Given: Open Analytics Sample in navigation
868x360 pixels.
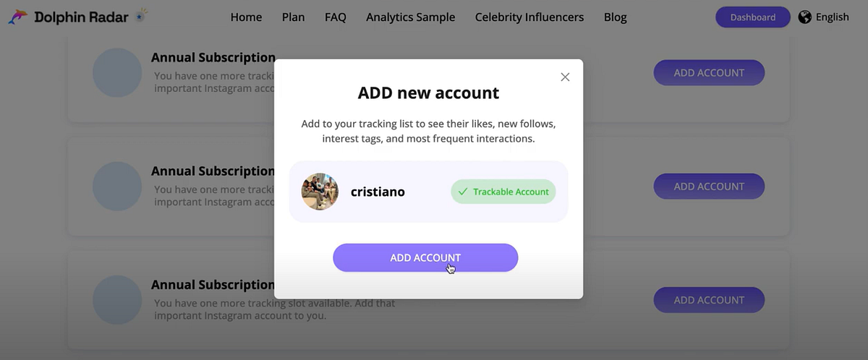Looking at the screenshot, I should click(411, 17).
